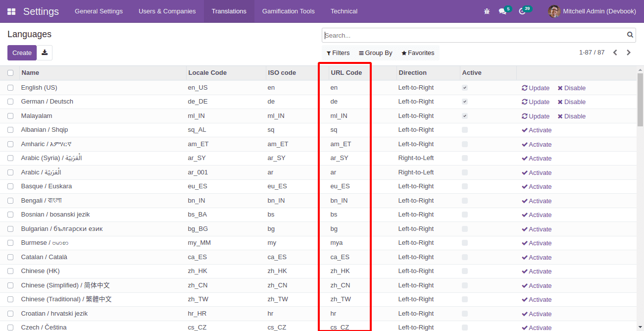Screen dimensions: 644x331
Task: Click Create button
Action: [x=22, y=53]
